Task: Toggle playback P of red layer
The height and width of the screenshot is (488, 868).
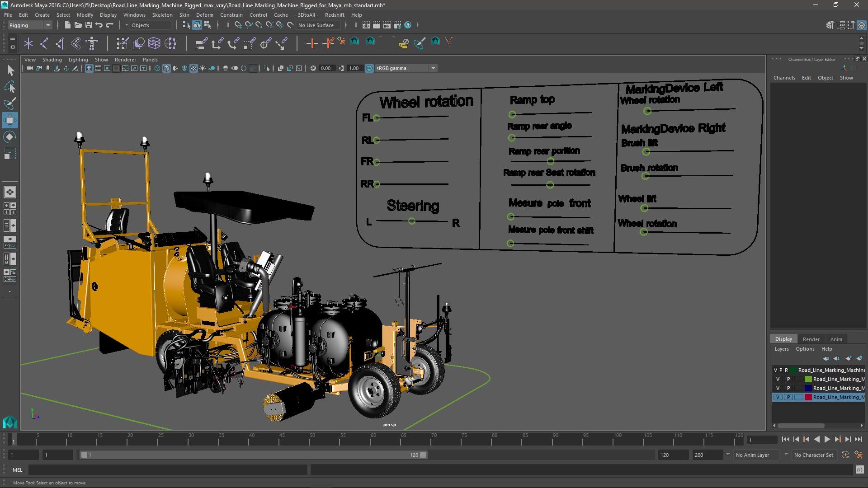Action: click(788, 397)
